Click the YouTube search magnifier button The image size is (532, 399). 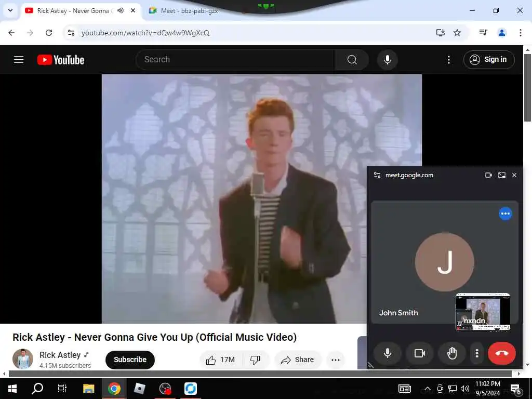coord(352,60)
